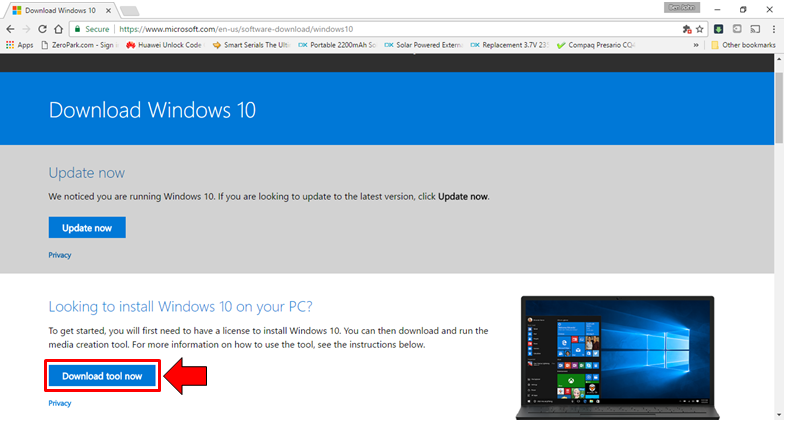This screenshot has width=785, height=431.
Task: Open the Smart Serials bookmark
Action: [251, 45]
